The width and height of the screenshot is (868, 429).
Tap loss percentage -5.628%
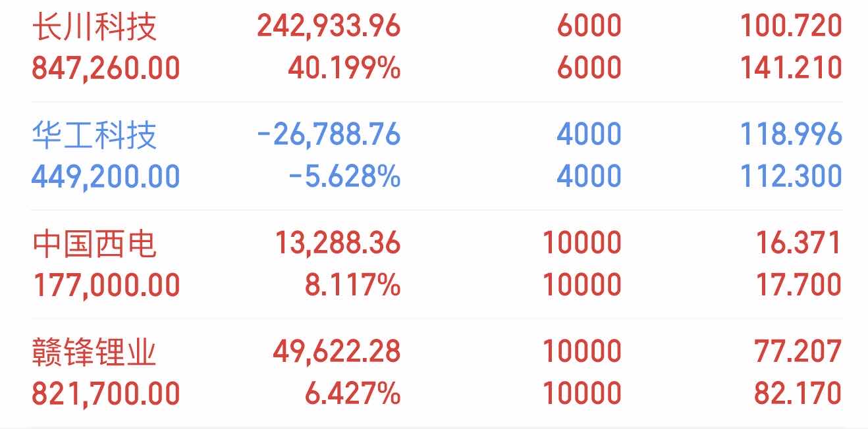(x=344, y=176)
